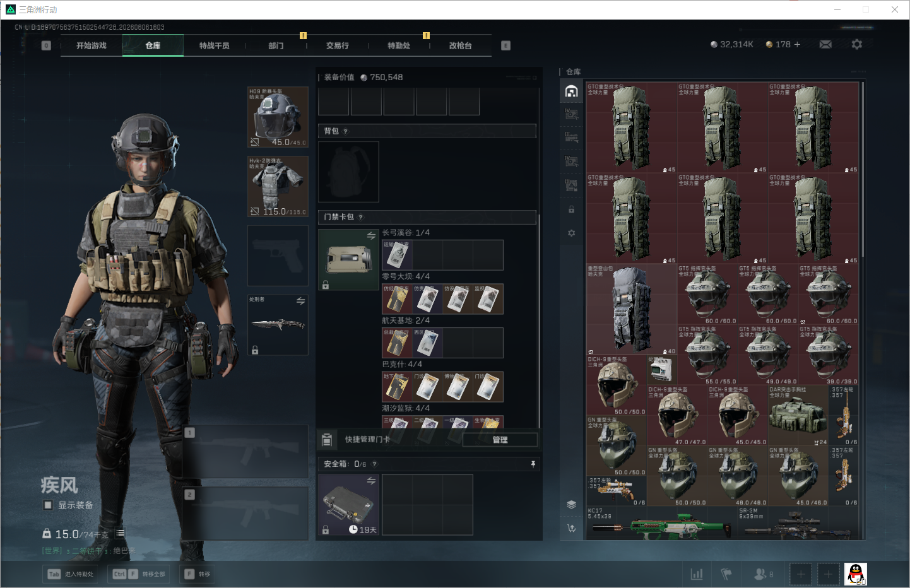Toggle the pin icon on 安全箱

coord(533,464)
